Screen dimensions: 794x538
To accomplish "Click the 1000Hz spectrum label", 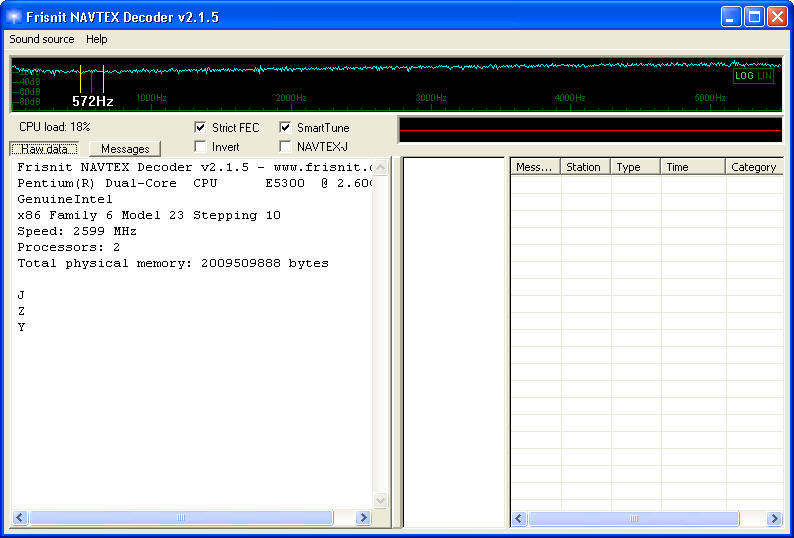I will [151, 97].
